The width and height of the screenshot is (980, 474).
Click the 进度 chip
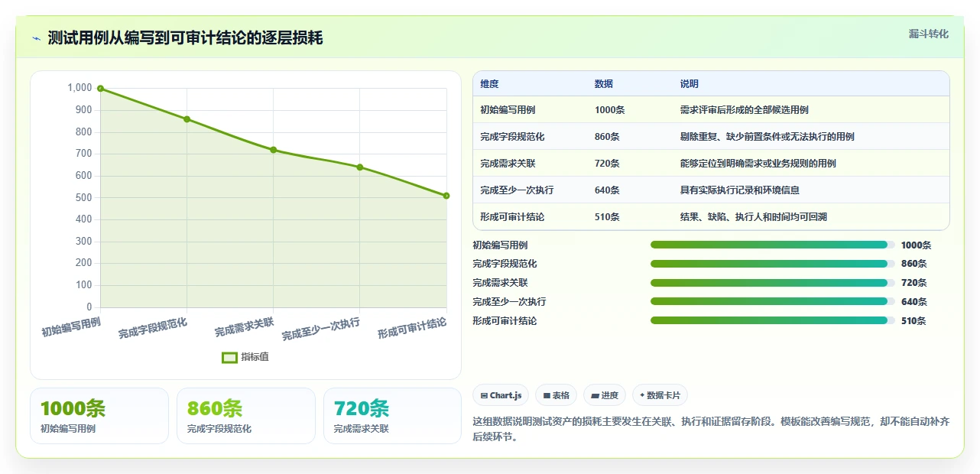click(x=604, y=395)
